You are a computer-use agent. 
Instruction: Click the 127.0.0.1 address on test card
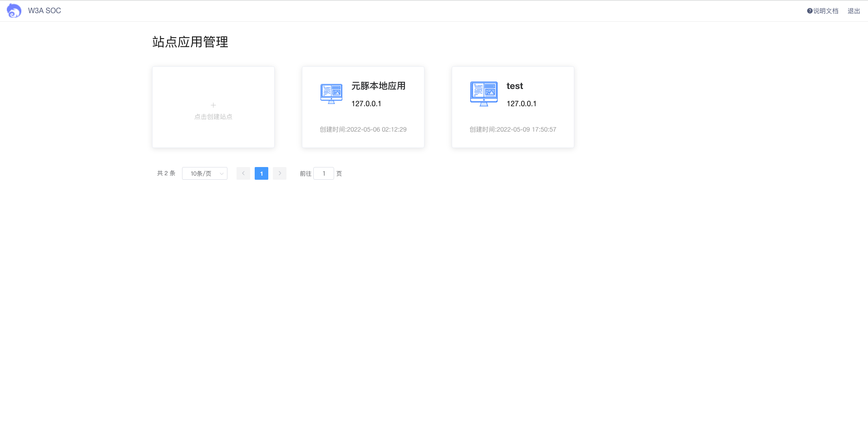click(521, 103)
